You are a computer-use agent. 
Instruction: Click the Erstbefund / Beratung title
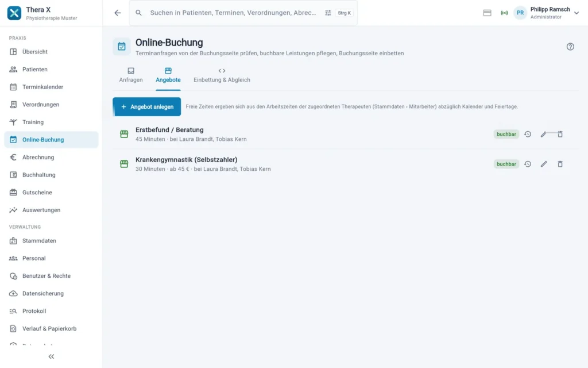(169, 130)
